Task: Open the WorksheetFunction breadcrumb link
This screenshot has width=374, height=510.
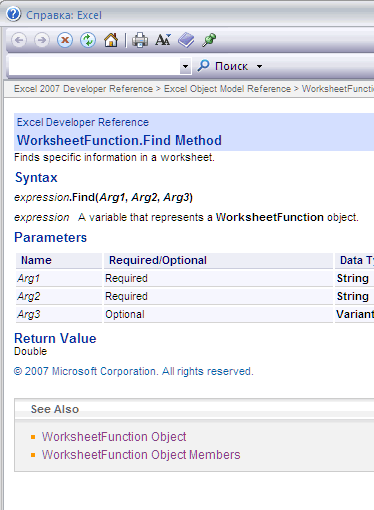Action: pyautogui.click(x=338, y=89)
